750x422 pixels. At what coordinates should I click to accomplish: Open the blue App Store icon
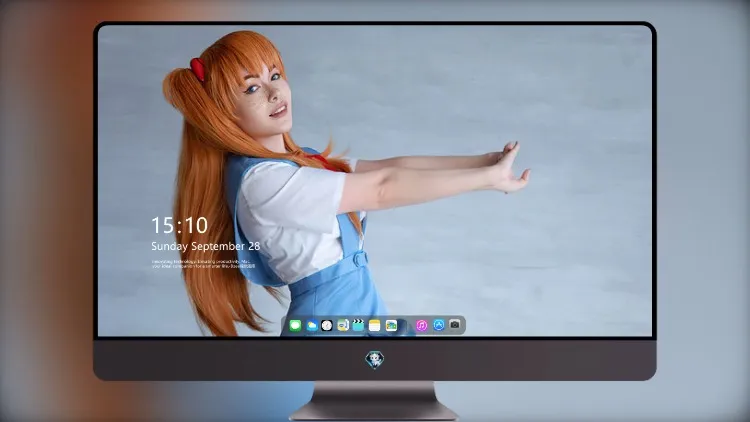[439, 325]
